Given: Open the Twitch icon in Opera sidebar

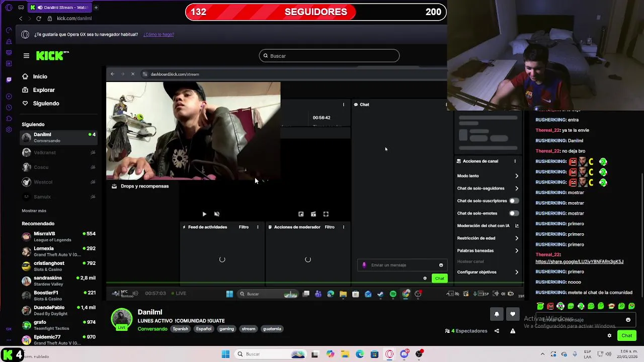Looking at the screenshot, I should 9,80.
